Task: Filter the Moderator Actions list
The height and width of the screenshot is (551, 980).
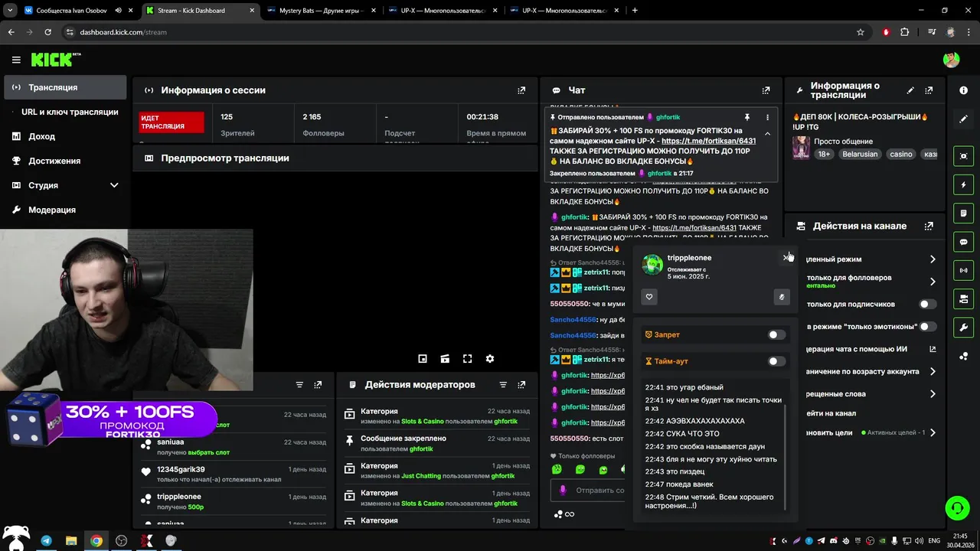Action: pos(503,385)
